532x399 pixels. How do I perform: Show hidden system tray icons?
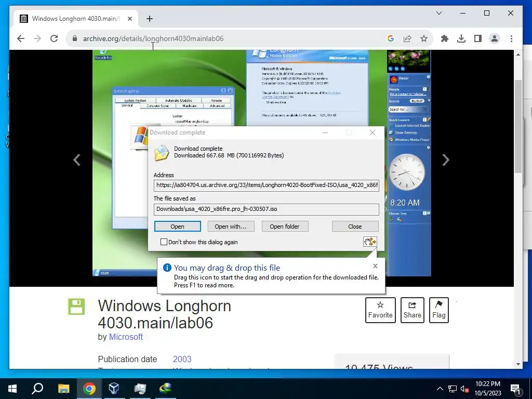click(x=440, y=389)
